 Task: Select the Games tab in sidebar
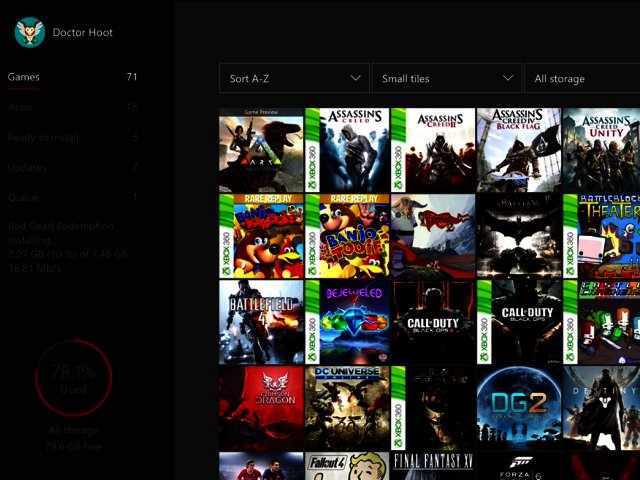pos(72,77)
